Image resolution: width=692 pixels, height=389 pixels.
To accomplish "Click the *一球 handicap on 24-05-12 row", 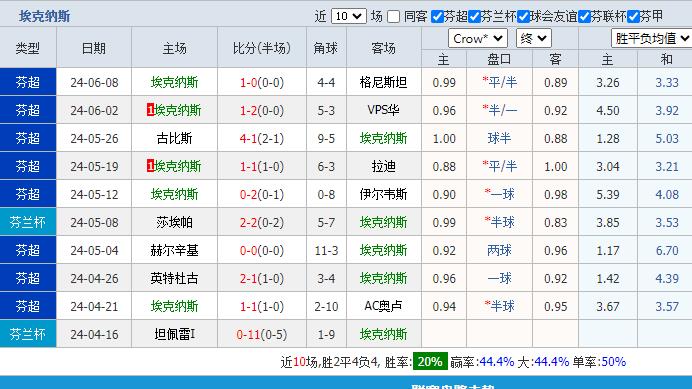I will [499, 194].
